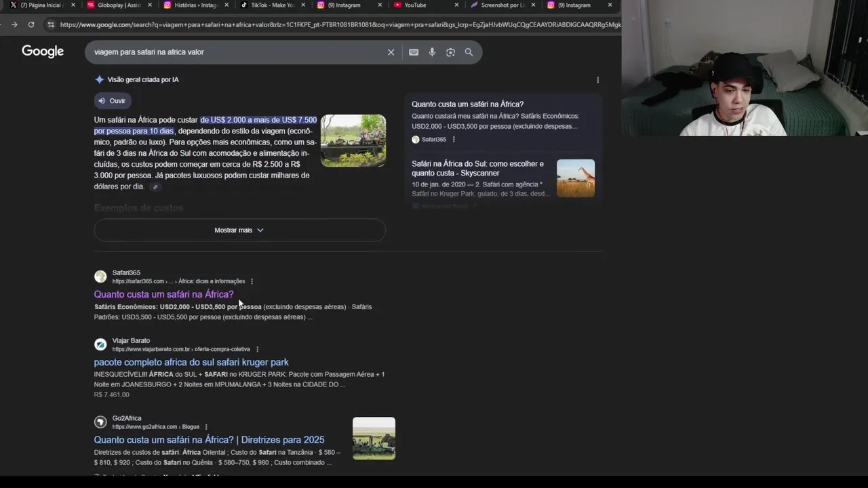Screen dimensions: 868x488
Task: Click the Go2Africa result favicon
Action: pyautogui.click(x=100, y=422)
